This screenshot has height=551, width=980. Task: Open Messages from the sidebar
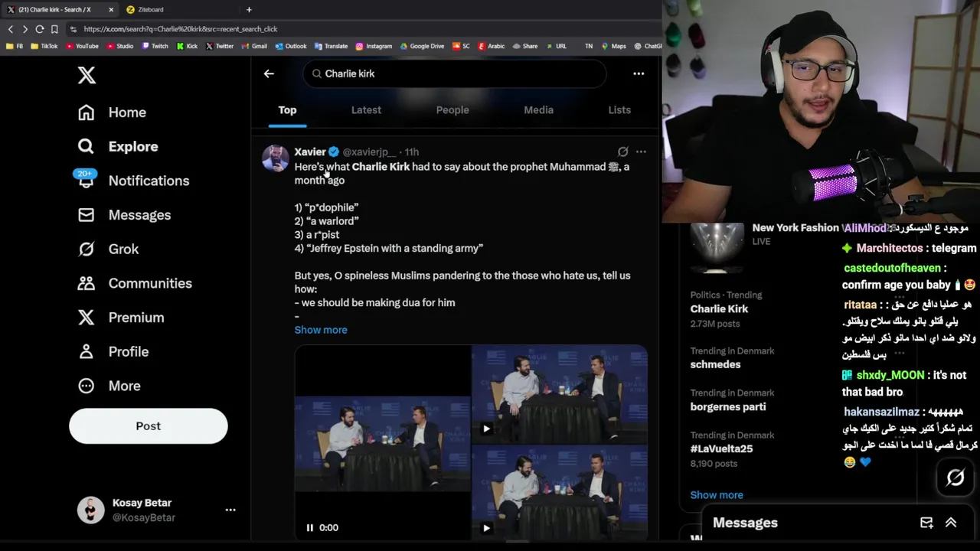tap(124, 215)
